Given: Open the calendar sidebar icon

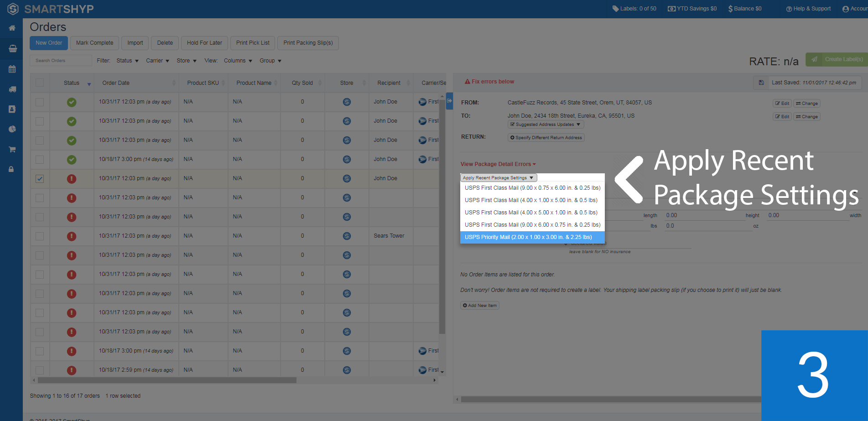Looking at the screenshot, I should point(12,69).
